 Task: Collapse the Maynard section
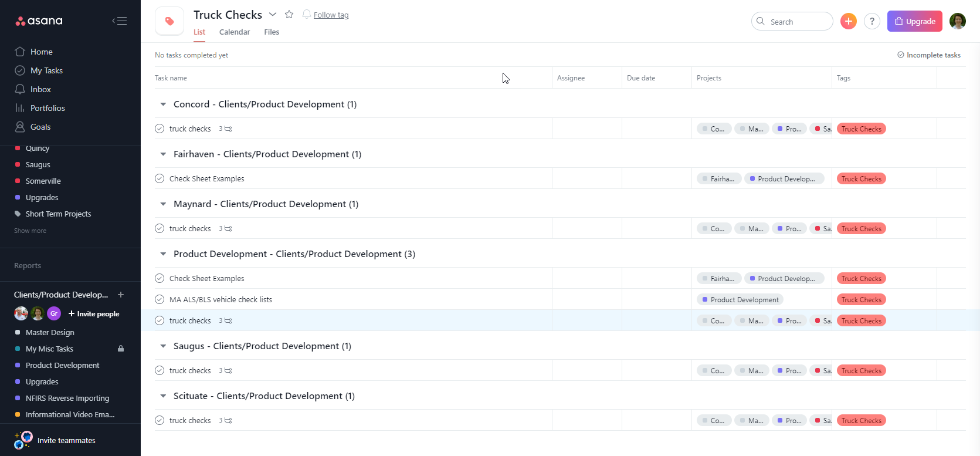click(163, 204)
